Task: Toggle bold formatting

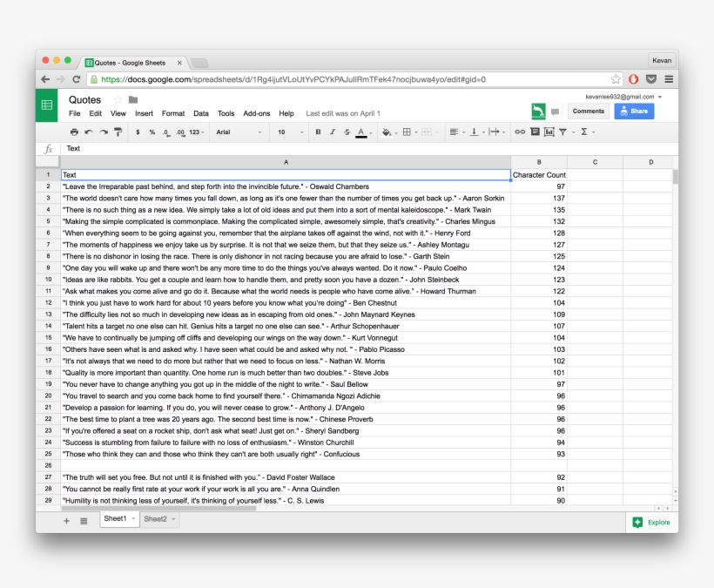Action: [318, 132]
